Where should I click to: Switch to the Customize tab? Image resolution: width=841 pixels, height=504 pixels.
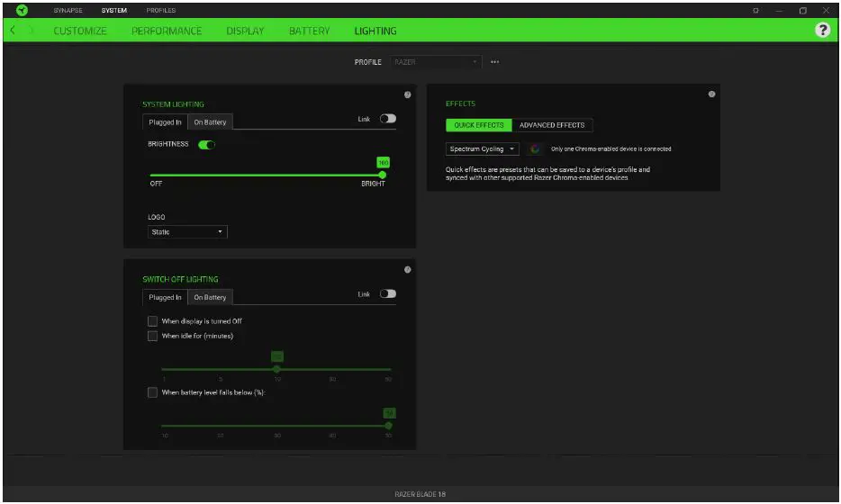point(80,31)
